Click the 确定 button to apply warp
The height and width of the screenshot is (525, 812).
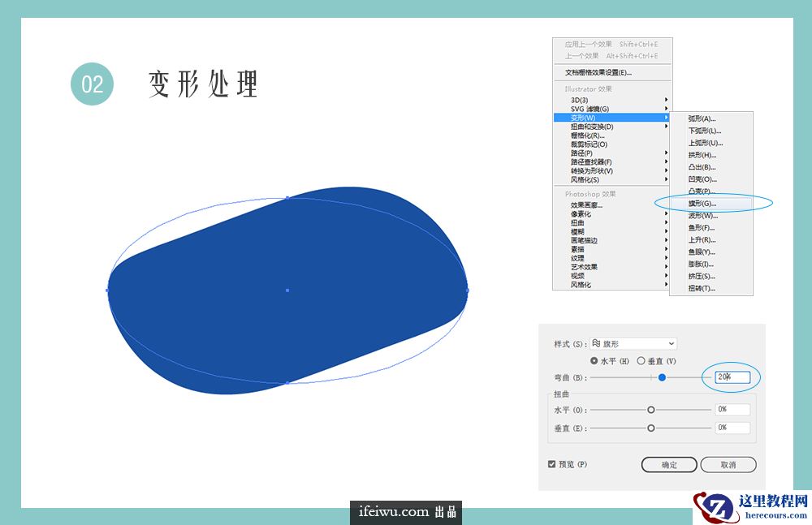[668, 463]
